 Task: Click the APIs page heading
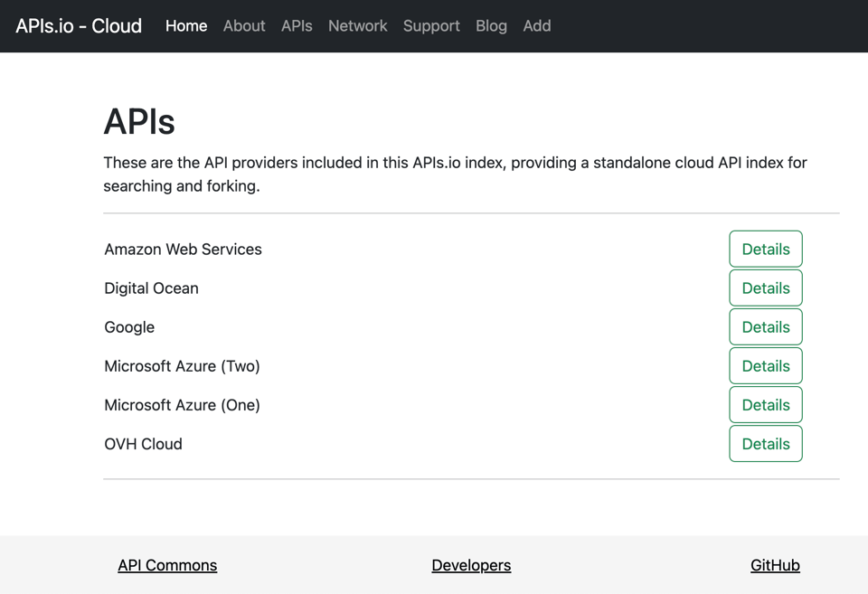tap(139, 121)
